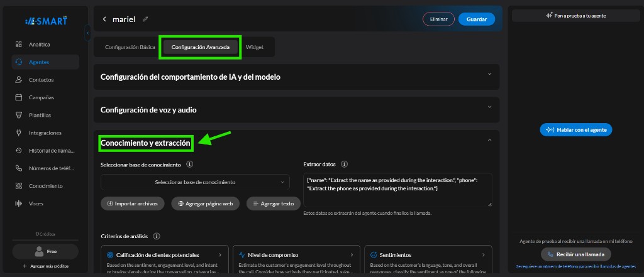Image resolution: width=644 pixels, height=277 pixels.
Task: Open Plantillas funnel icon
Action: click(x=18, y=115)
